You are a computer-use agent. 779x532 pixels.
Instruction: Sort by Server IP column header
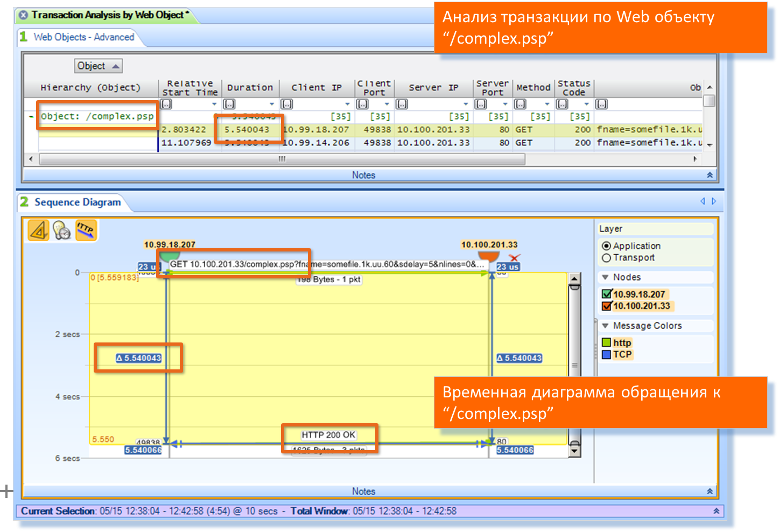[x=433, y=88]
